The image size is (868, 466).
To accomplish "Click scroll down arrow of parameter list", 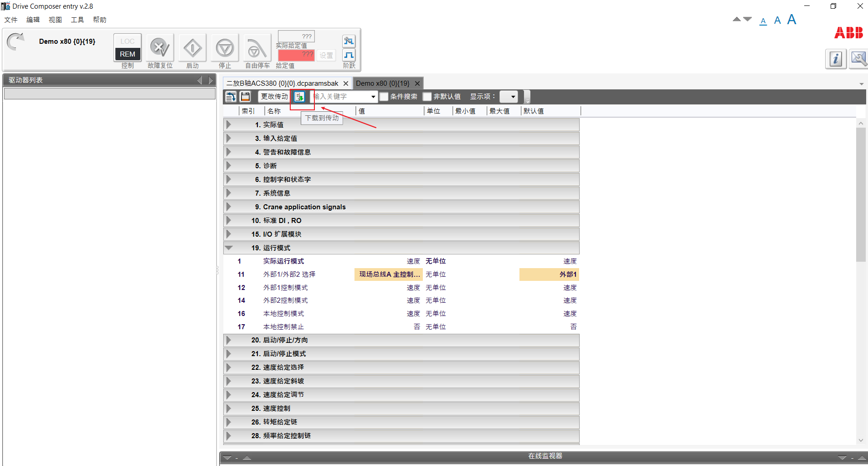I will [x=861, y=440].
